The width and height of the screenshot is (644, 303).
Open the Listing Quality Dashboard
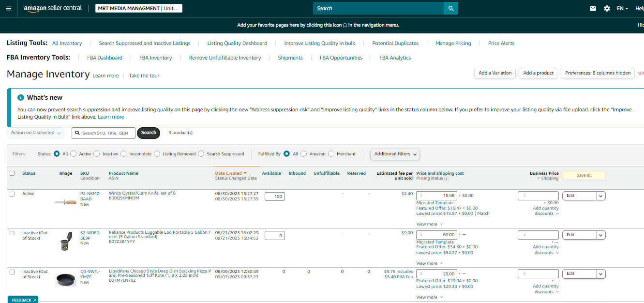237,43
